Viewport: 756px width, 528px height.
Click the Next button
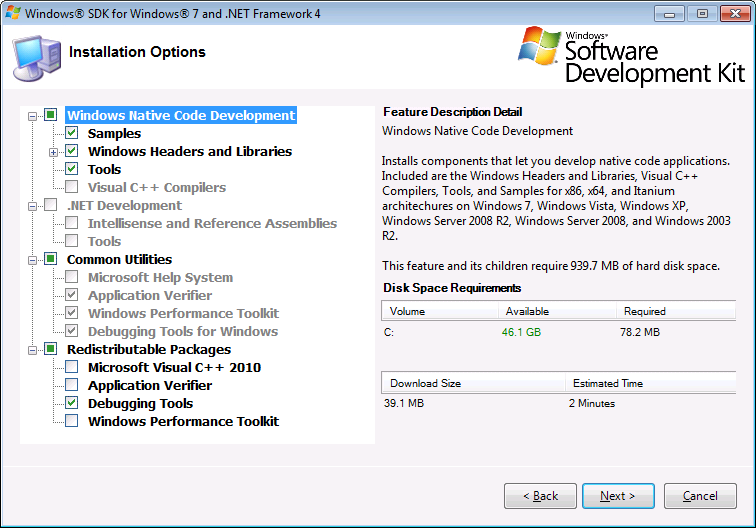pos(618,496)
